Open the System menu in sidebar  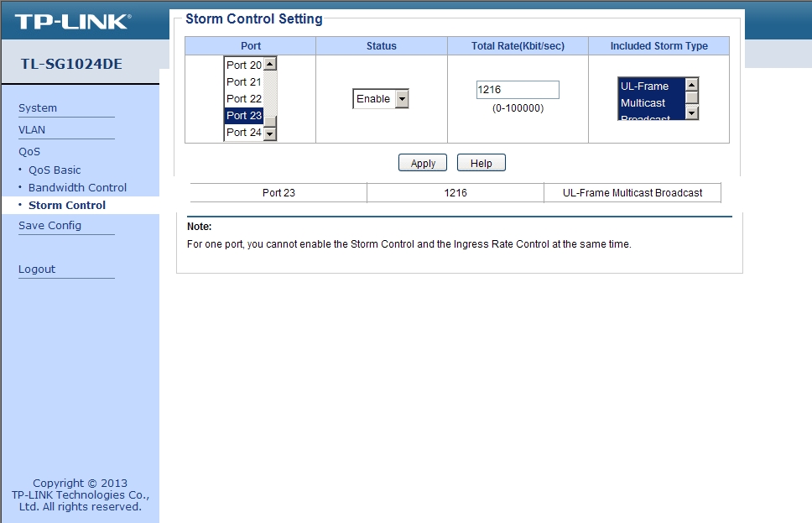(38, 107)
